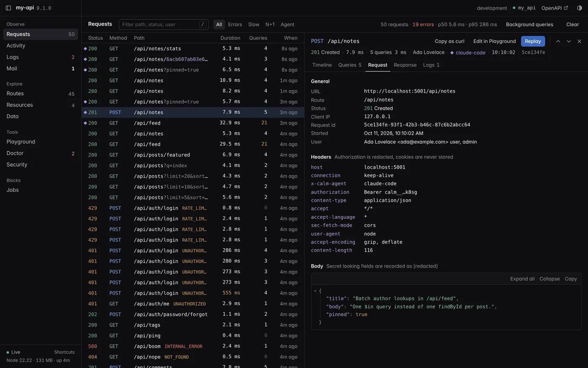This screenshot has height=368, width=588.
Task: Replay the POST /api/notes request
Action: click(533, 41)
